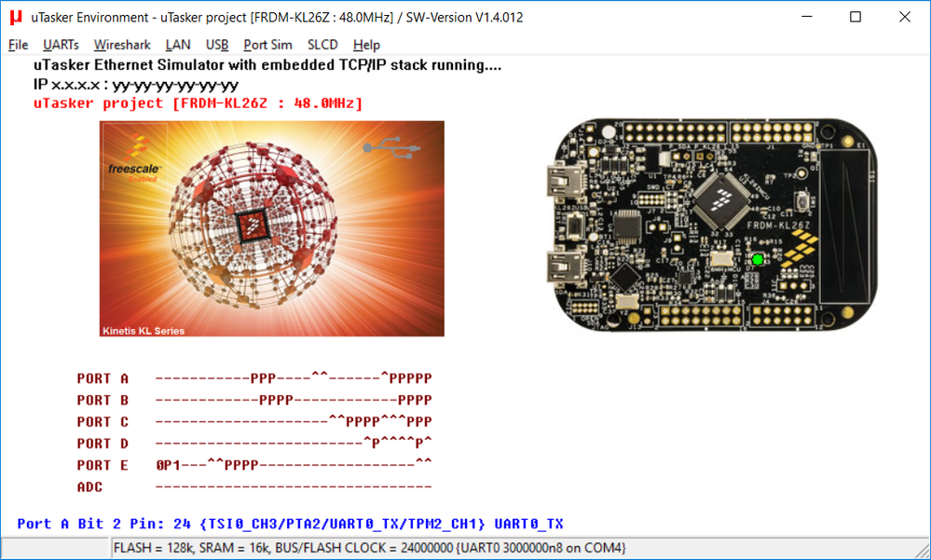
Task: Click the yellow Freescale logo on the board
Action: [800, 250]
